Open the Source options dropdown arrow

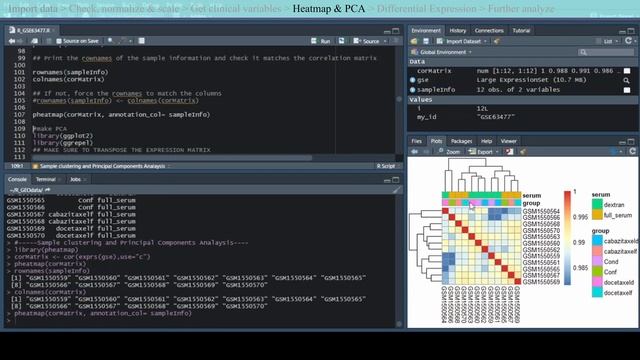(x=385, y=41)
